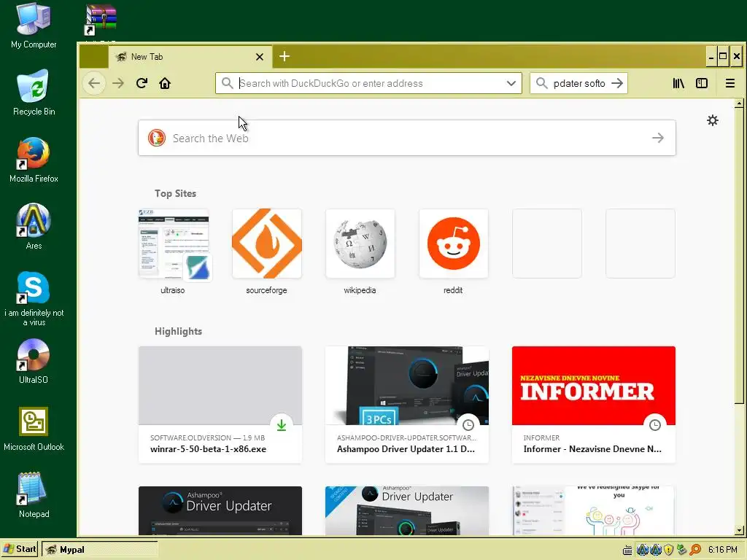The width and height of the screenshot is (747, 560).
Task: Click the page vertical scrollbar thumb
Action: [x=739, y=256]
